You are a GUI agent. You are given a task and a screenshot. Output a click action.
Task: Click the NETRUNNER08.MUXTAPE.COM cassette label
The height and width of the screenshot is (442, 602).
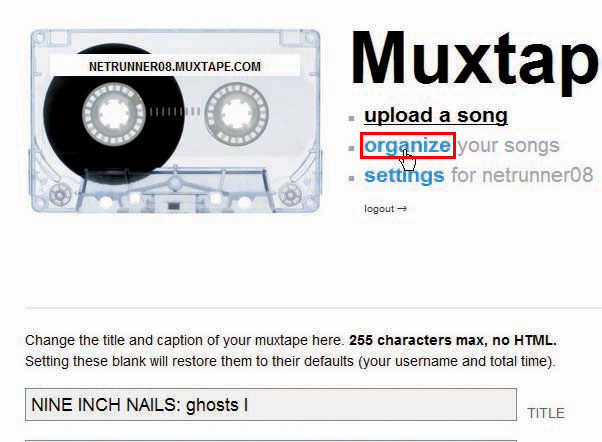click(175, 66)
